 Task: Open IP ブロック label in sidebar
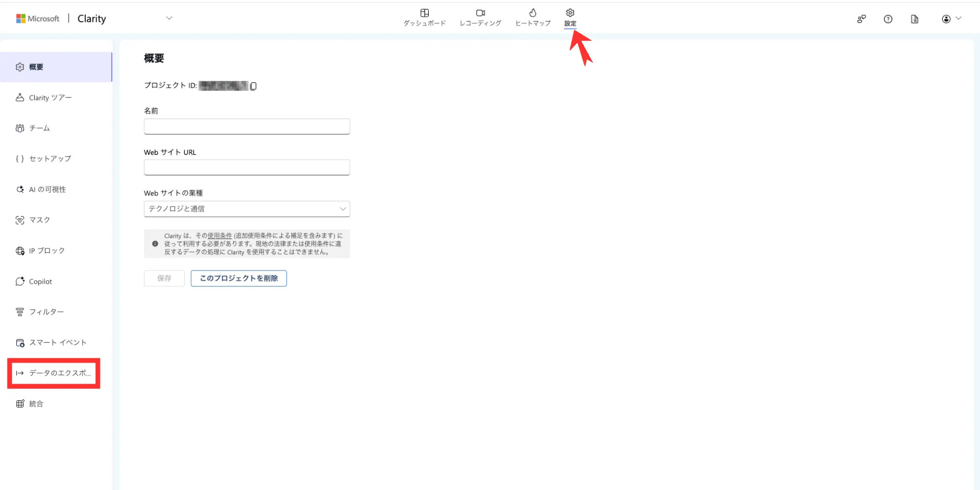(47, 251)
